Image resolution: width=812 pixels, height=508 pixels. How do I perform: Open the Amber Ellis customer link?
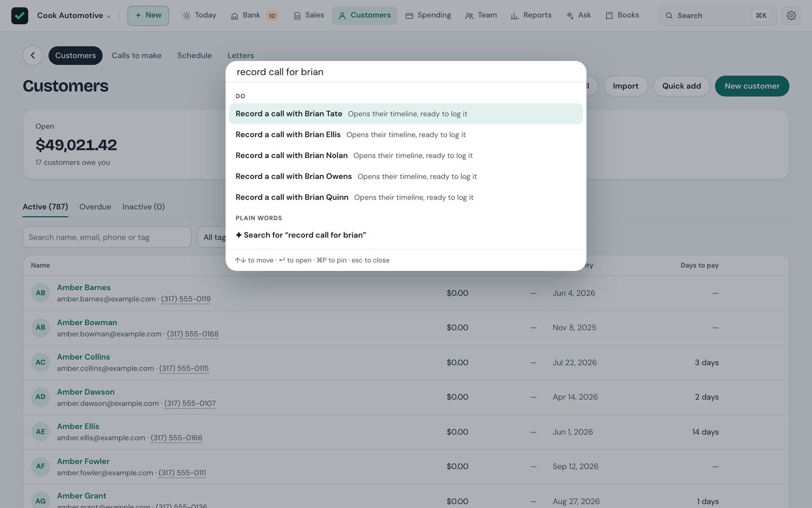78,427
